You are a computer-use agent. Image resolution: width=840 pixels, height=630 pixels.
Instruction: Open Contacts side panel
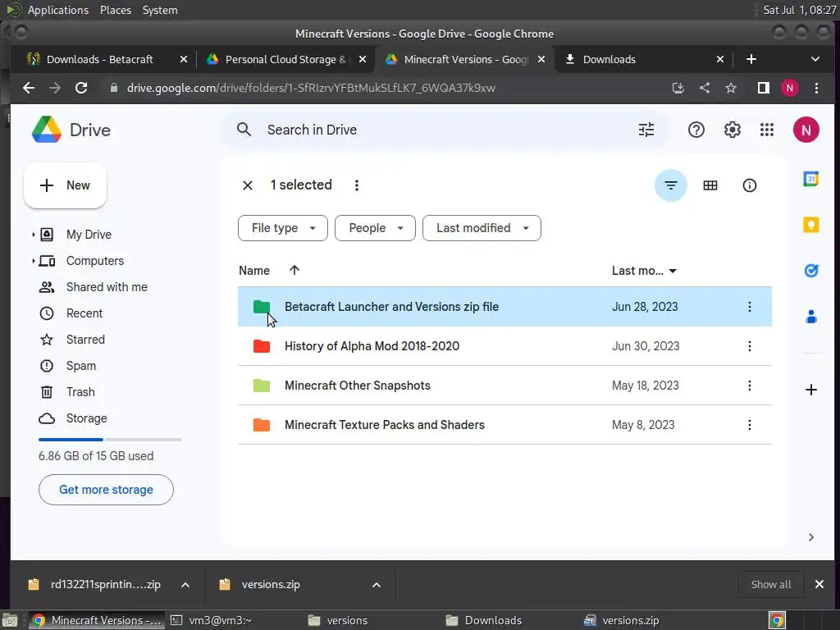tap(810, 317)
